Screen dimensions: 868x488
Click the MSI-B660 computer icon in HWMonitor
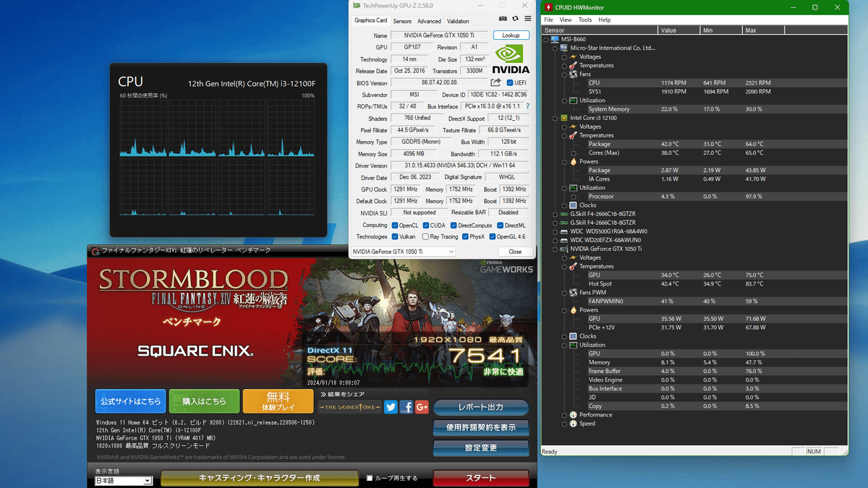(x=556, y=39)
